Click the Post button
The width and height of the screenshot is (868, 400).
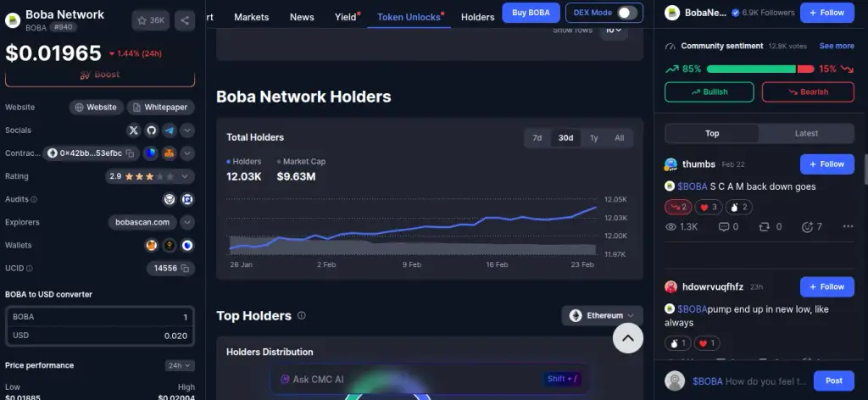click(834, 381)
